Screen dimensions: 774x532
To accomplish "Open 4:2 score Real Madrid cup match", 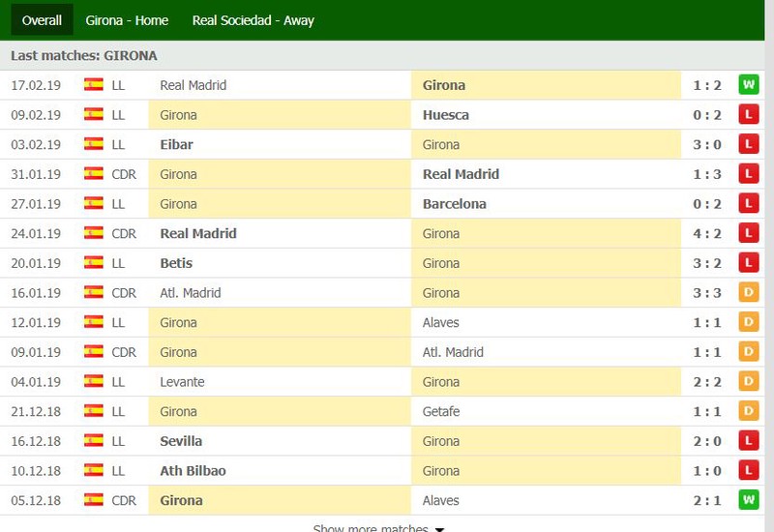I will tap(707, 233).
